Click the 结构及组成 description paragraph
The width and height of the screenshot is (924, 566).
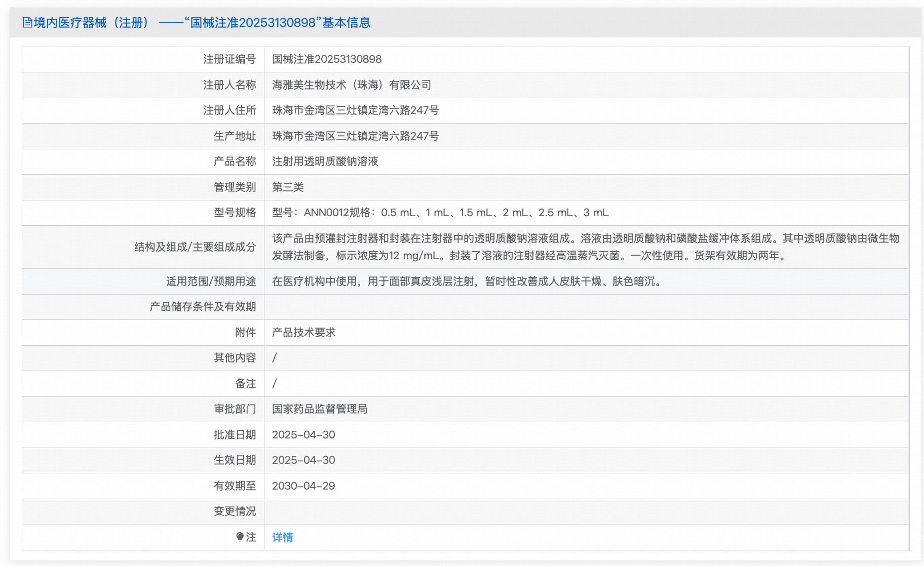tap(585, 247)
